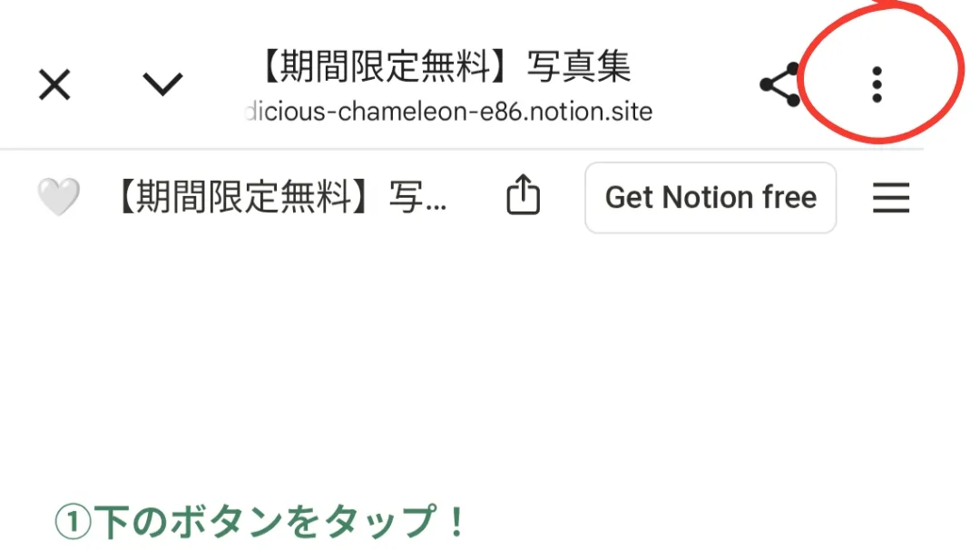Screen dimensions: 980x552
Task: Click Notion's page share/export icon
Action: [x=524, y=195]
